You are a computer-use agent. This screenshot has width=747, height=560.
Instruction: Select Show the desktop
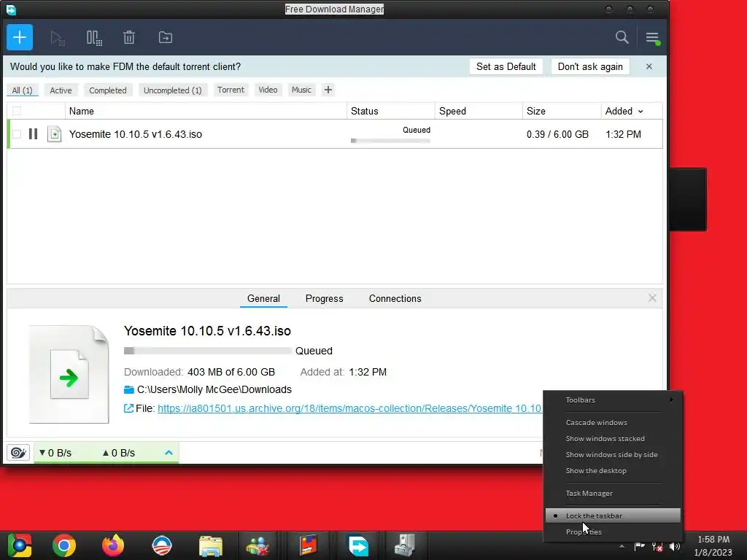pos(613,471)
